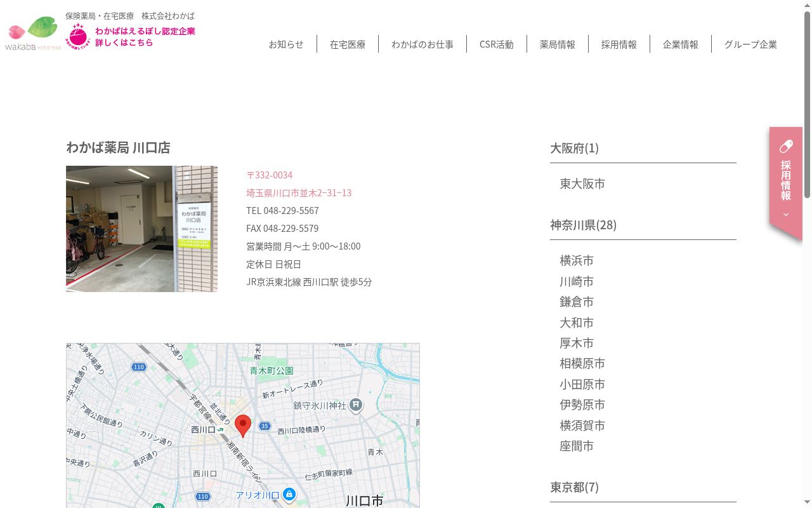
Task: Click the 東京都(7) heading
Action: click(x=574, y=487)
